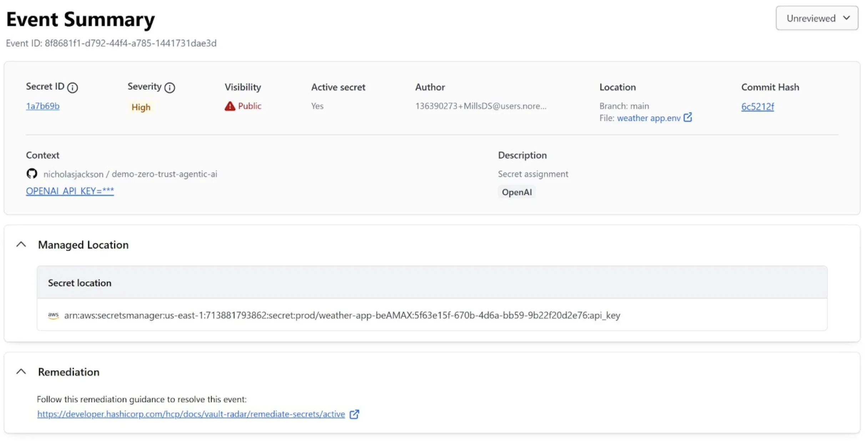This screenshot has height=441, width=868.
Task: Collapse the Managed Location section
Action: [x=21, y=245]
